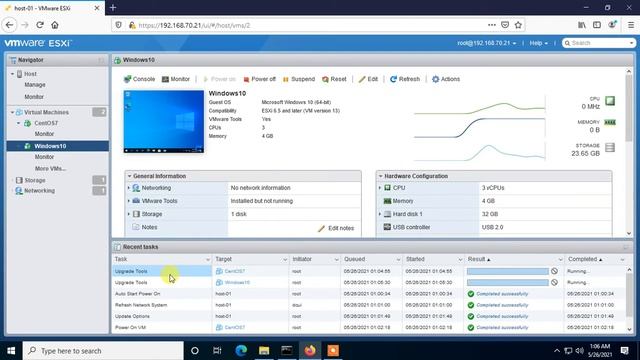The width and height of the screenshot is (640, 360).
Task: Power off the Windows10 VM
Action: pos(259,79)
